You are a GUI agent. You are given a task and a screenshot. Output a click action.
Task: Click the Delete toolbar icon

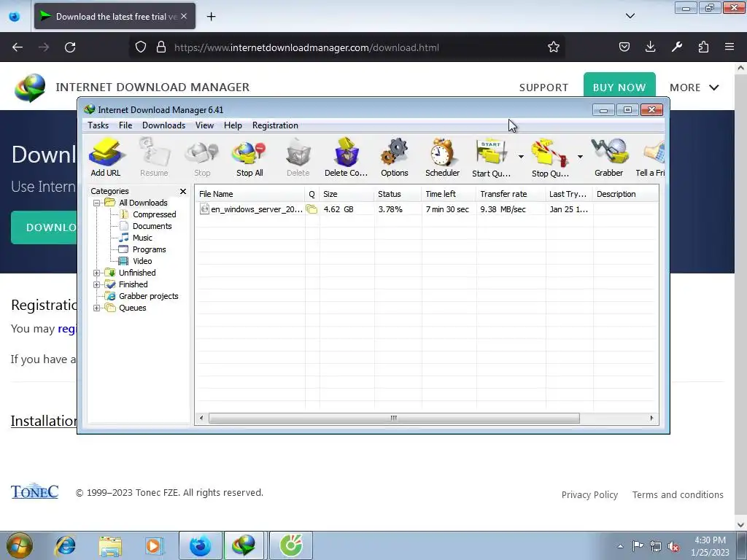(x=298, y=157)
